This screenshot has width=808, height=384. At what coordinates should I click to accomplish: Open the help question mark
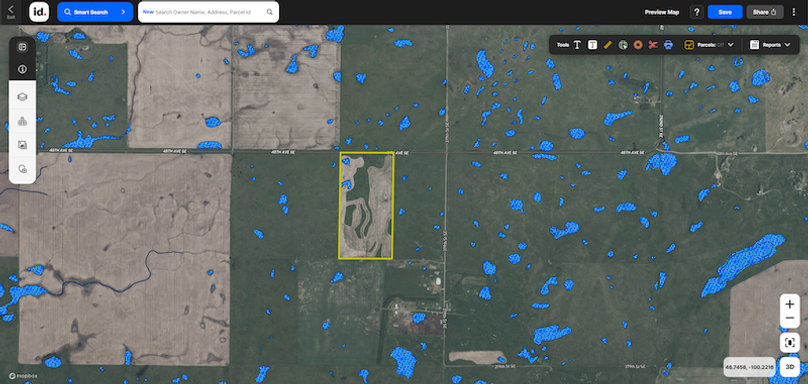pyautogui.click(x=697, y=12)
